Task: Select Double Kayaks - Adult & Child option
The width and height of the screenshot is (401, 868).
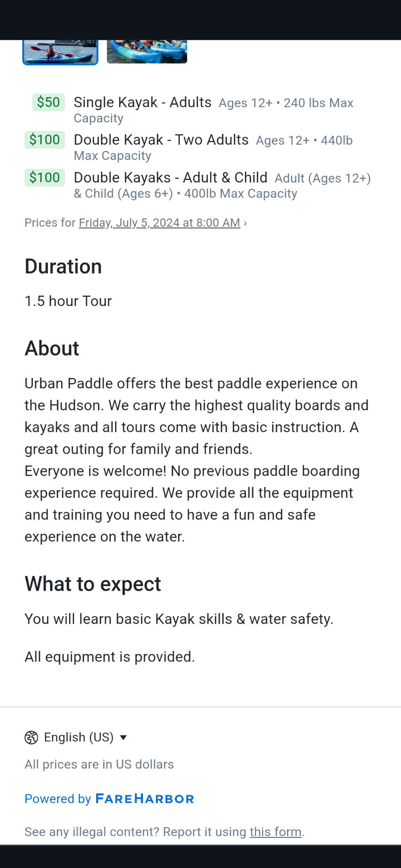Action: point(170,178)
